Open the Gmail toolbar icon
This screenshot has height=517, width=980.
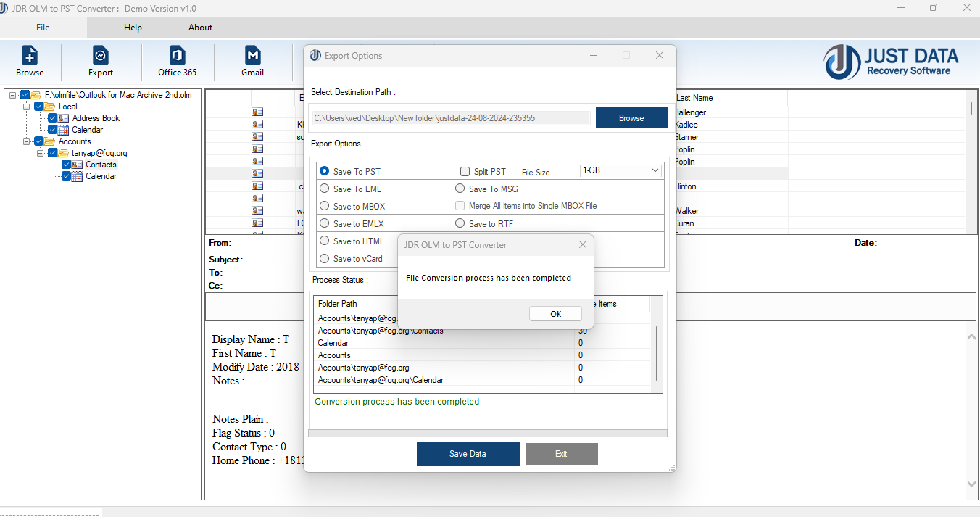tap(252, 56)
